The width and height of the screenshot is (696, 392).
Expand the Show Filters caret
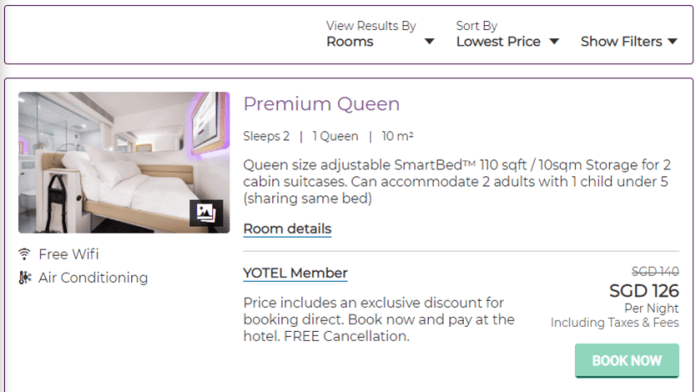[672, 42]
